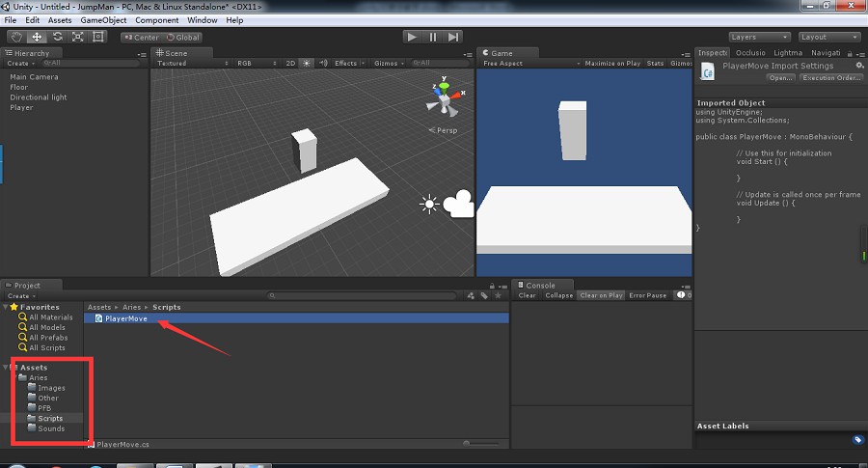
Task: Toggle the Inspector lock icon
Action: (850, 54)
